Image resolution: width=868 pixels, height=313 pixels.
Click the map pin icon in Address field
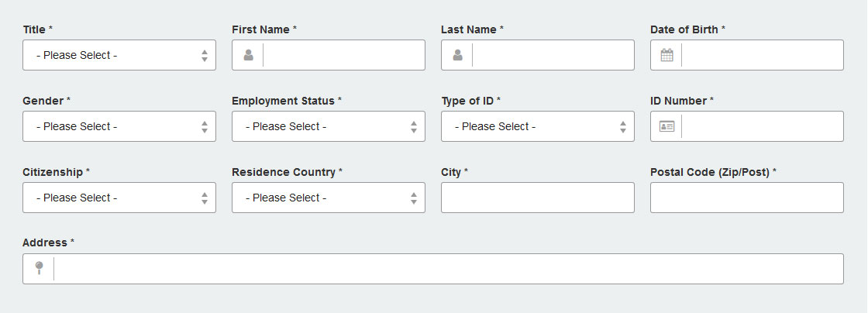click(39, 268)
